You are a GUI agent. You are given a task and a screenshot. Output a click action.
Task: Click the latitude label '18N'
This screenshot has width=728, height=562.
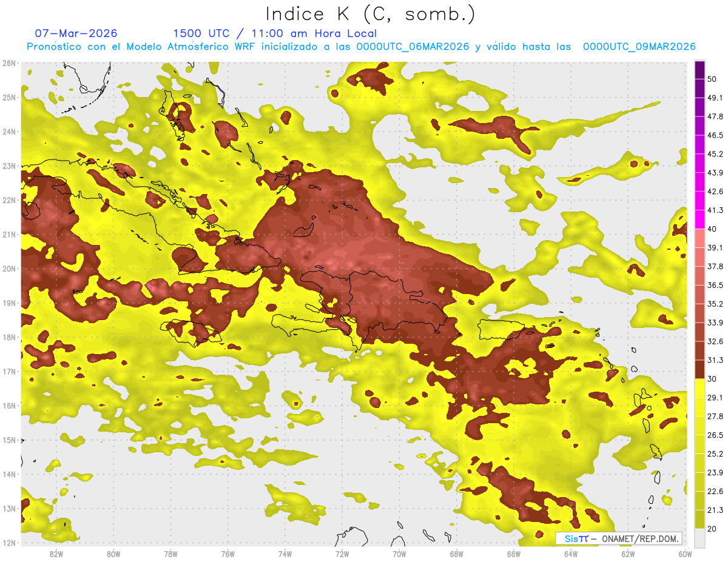(10, 337)
